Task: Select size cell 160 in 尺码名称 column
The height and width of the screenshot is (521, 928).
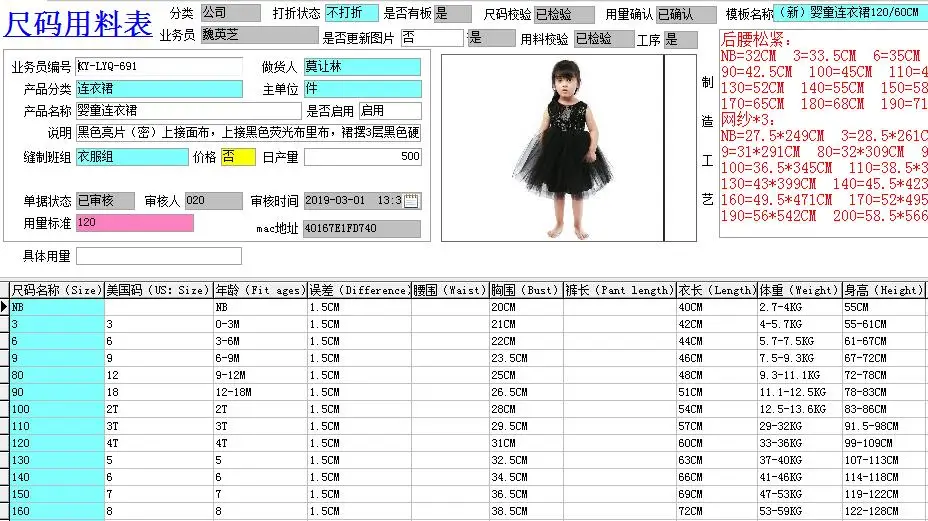Action: point(57,511)
